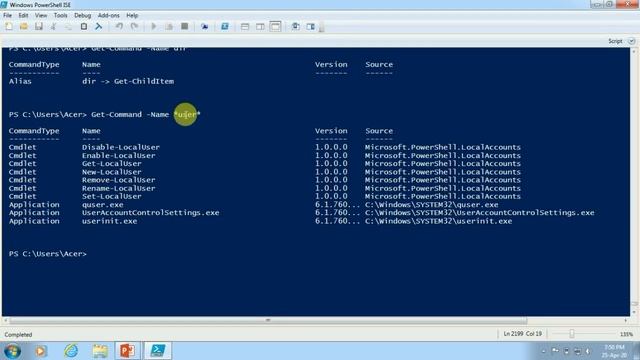This screenshot has height=360, width=640.
Task: Click Remove-LocalUser in the output
Action: (x=118, y=180)
